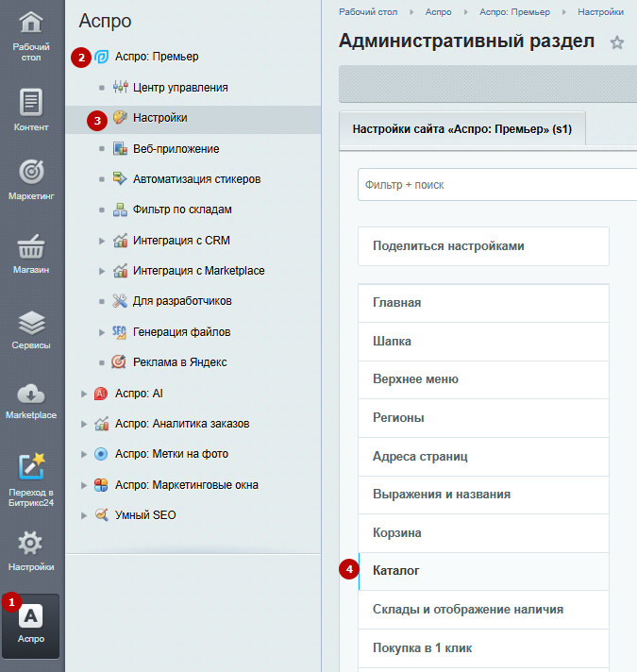Select Для разработчиков tree item text
The width and height of the screenshot is (637, 672).
(182, 301)
